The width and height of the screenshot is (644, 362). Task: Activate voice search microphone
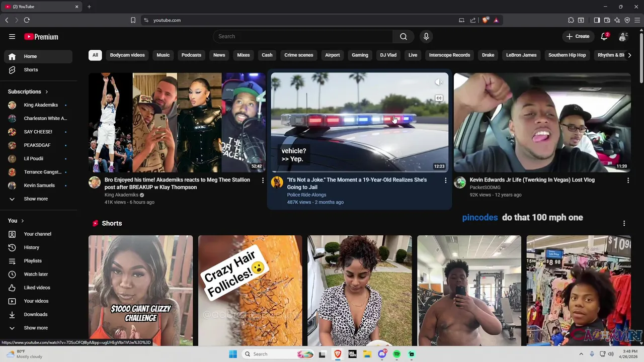426,36
